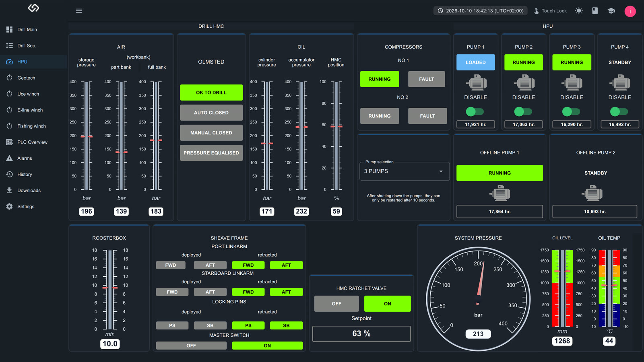Toggle the Pump 2 DISABLE switch
The width and height of the screenshot is (644, 362).
(x=523, y=111)
